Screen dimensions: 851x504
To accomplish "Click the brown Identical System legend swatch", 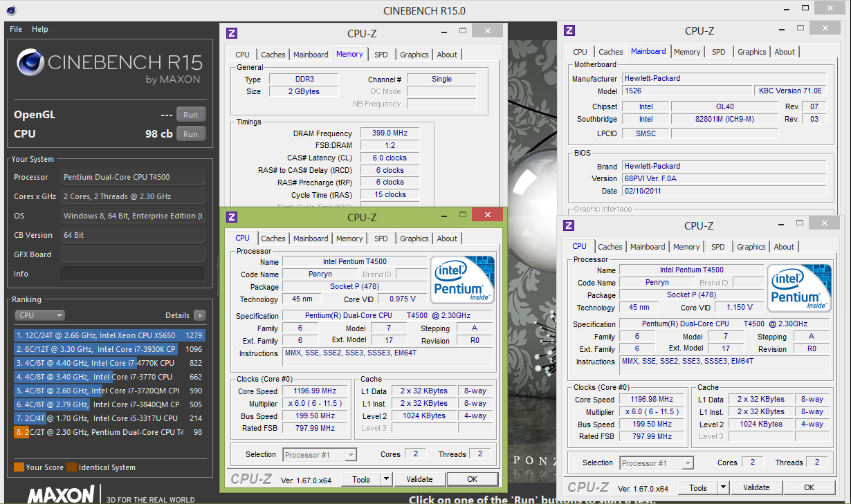I will (x=73, y=467).
